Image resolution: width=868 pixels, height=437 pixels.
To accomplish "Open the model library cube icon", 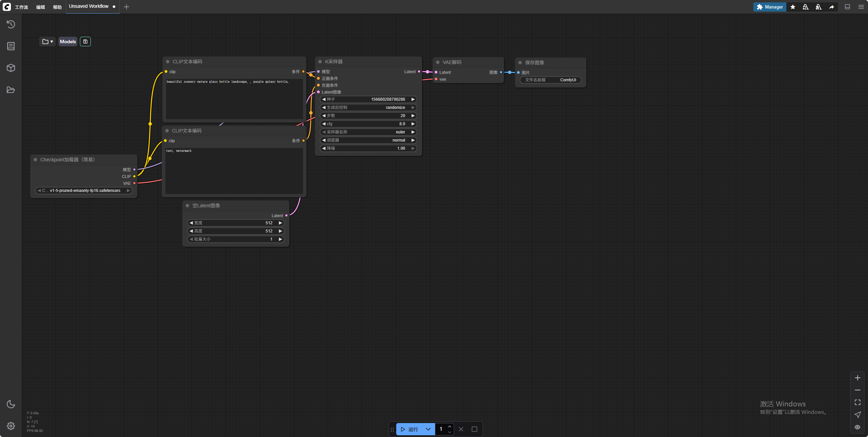I will [x=11, y=68].
